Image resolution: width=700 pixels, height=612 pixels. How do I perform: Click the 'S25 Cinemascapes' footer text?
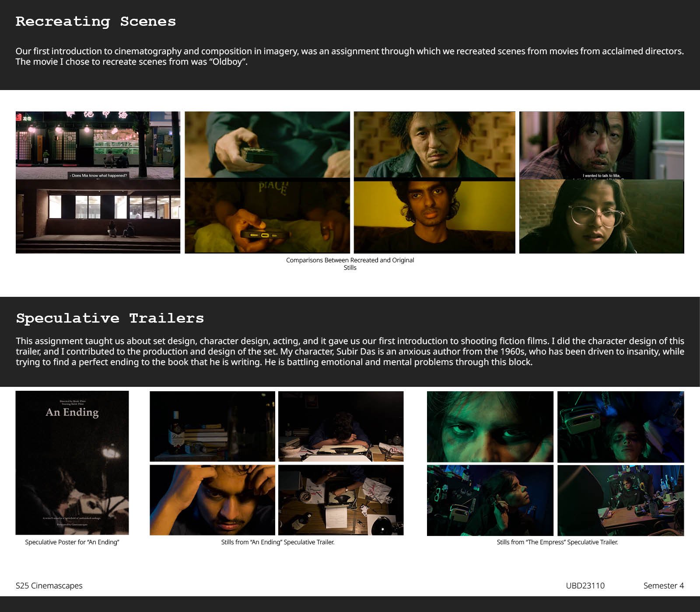coord(49,585)
